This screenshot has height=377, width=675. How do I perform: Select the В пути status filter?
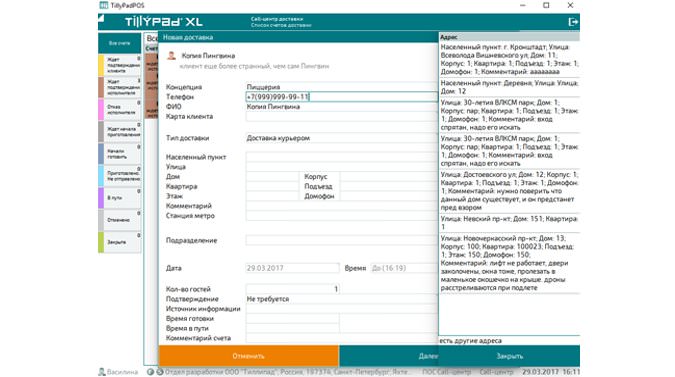tap(120, 198)
